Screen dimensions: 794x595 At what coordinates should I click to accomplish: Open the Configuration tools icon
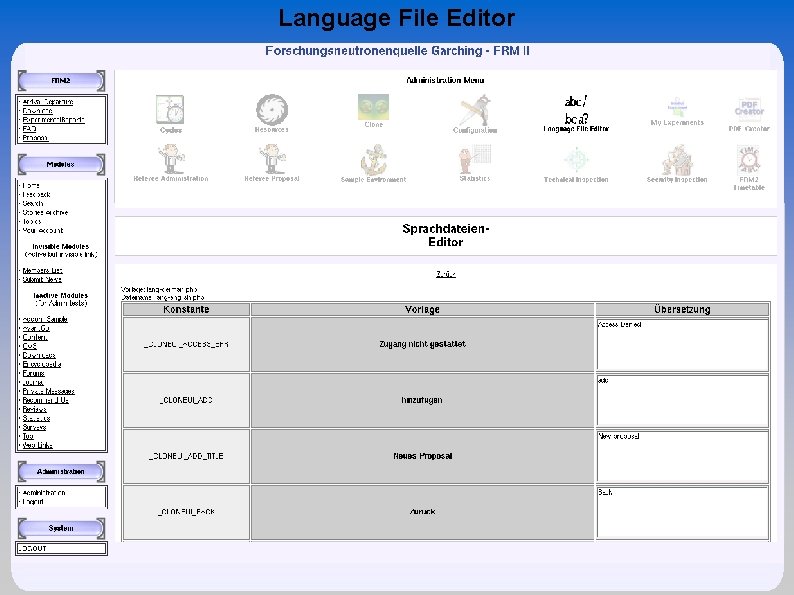pyautogui.click(x=475, y=110)
